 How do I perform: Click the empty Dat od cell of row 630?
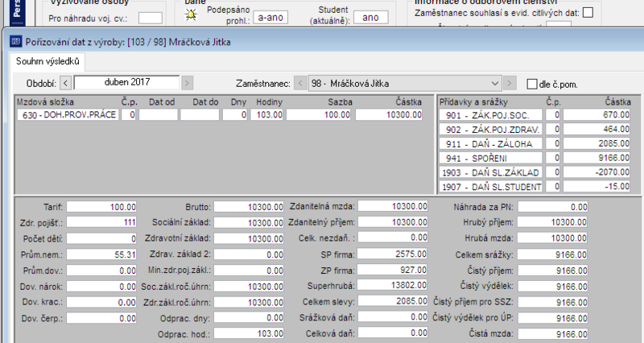coord(158,114)
